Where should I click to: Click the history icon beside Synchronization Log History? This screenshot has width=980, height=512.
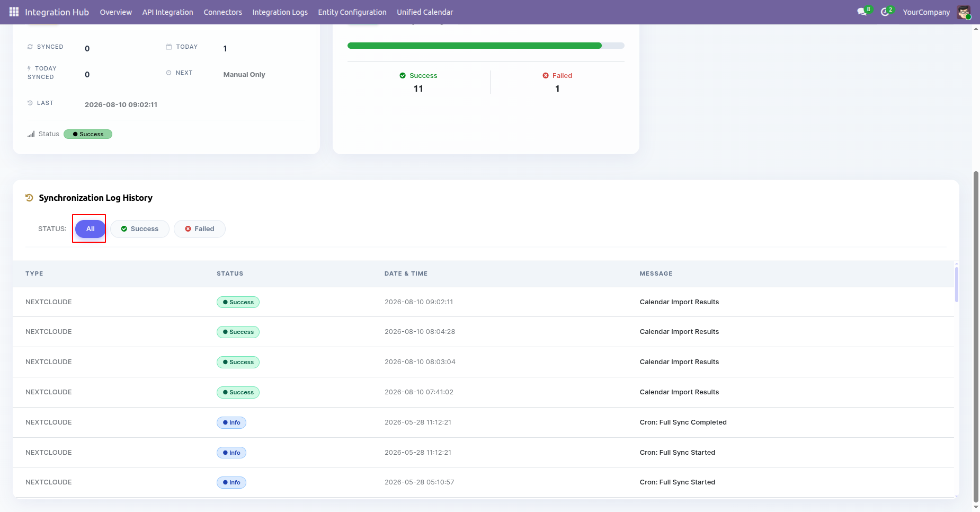click(x=29, y=198)
